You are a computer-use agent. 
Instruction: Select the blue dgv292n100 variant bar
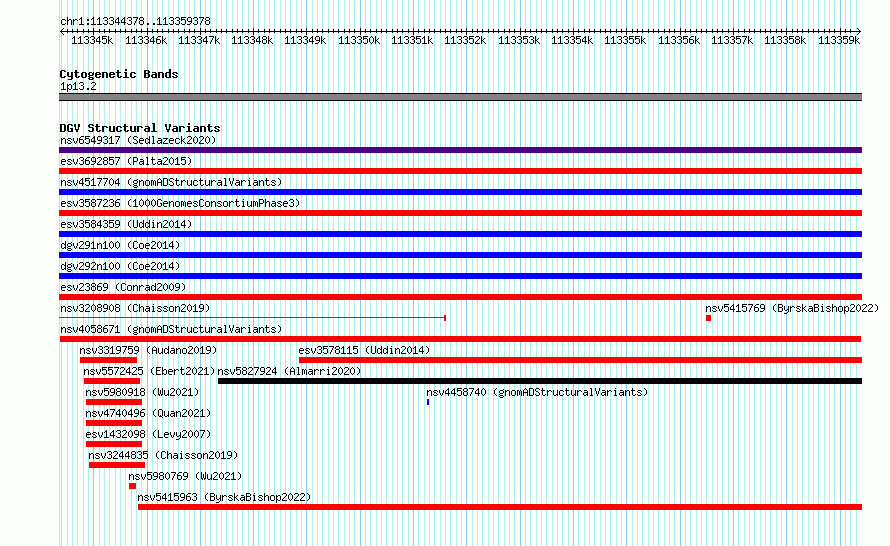(460, 276)
